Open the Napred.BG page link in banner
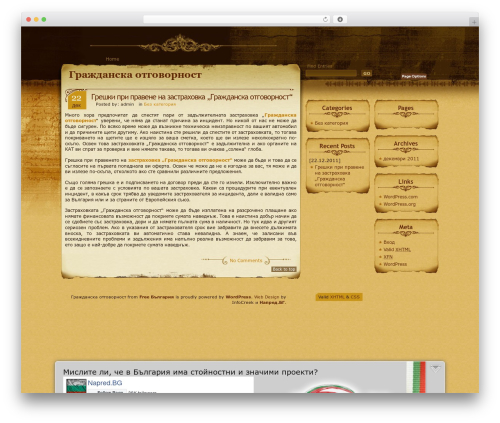Image resolution: width=500 pixels, height=423 pixels. tap(105, 383)
